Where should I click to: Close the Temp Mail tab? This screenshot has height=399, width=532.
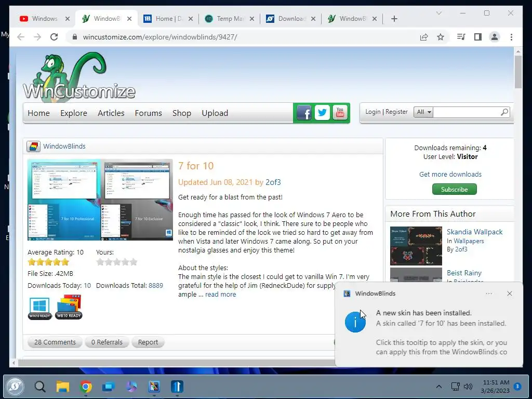pyautogui.click(x=252, y=19)
